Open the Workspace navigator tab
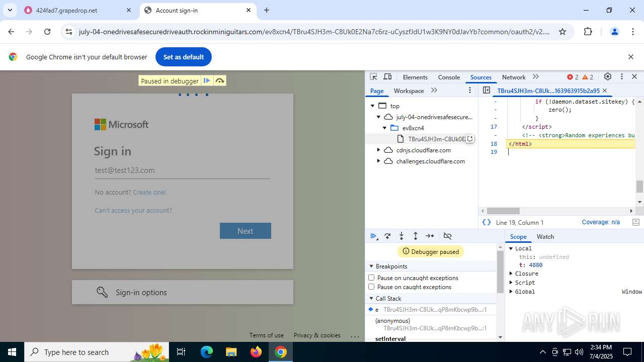 (409, 90)
